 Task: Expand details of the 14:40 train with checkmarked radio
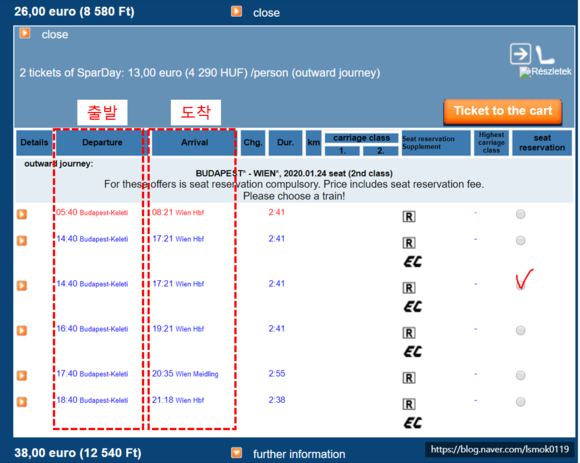coord(22,285)
